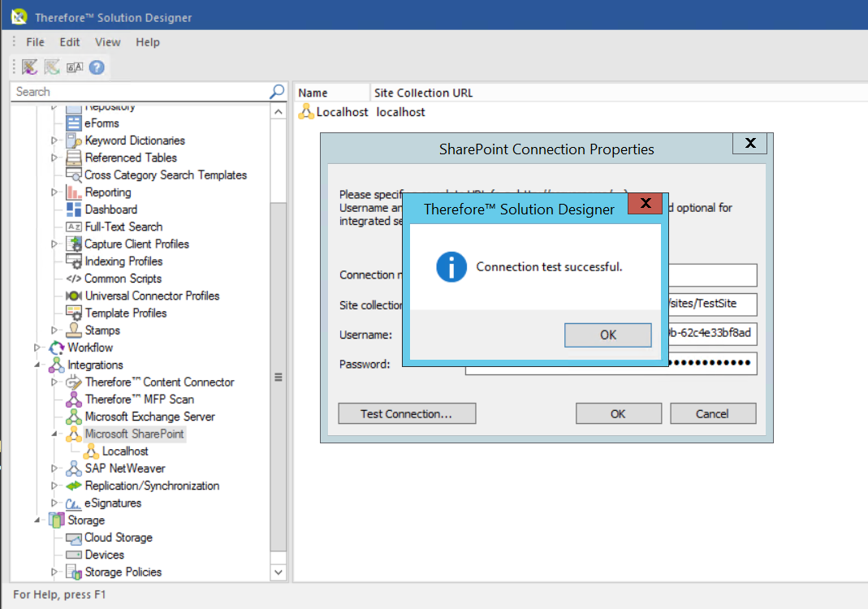The width and height of the screenshot is (868, 609).
Task: Select the Cross Category Search Templates icon
Action: pos(74,175)
